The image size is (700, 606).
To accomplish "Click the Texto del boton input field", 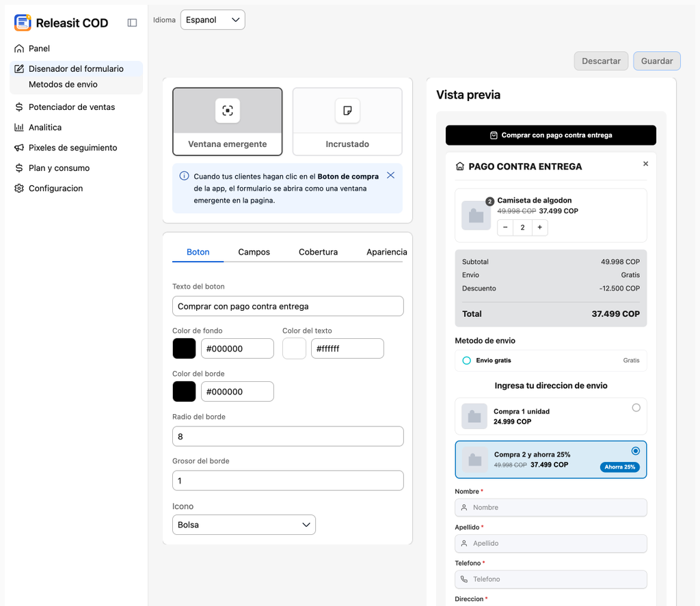I will pos(288,306).
